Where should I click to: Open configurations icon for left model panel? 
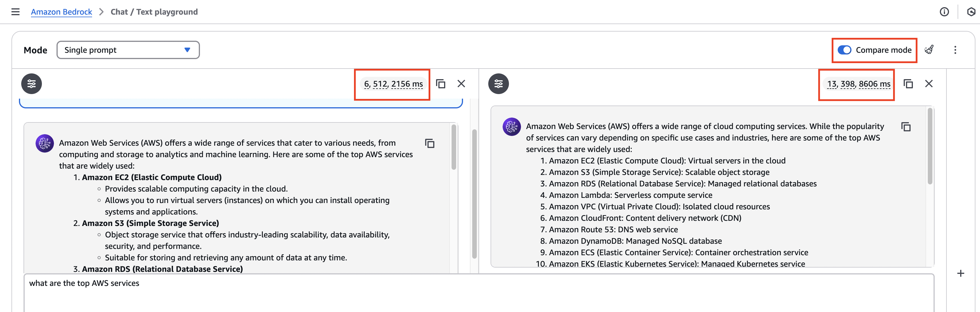(32, 84)
